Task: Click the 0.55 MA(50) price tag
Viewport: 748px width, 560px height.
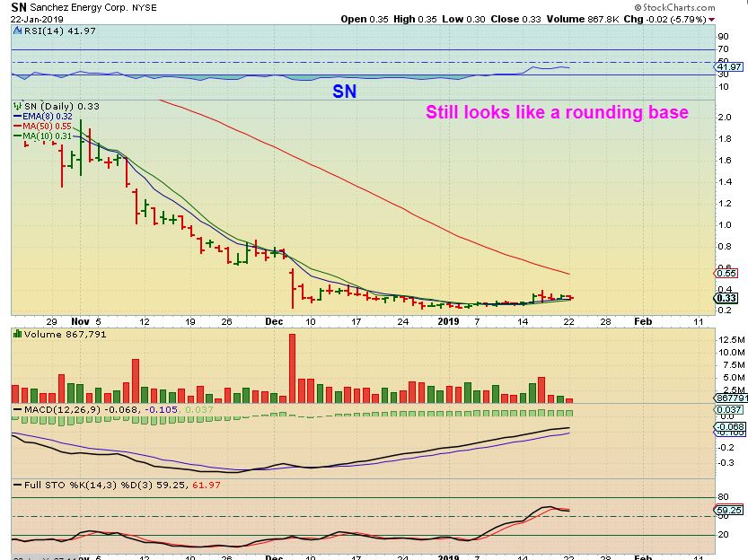Action: pos(726,273)
